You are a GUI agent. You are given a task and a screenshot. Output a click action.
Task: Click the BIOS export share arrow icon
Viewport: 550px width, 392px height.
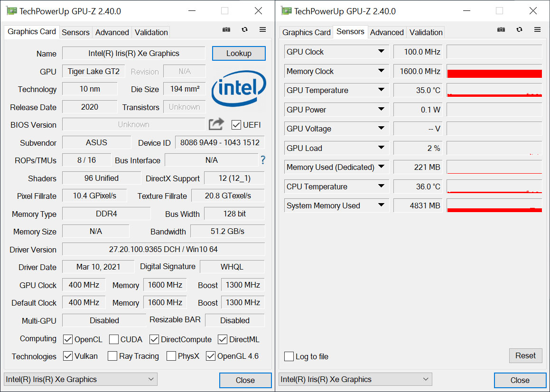click(216, 124)
